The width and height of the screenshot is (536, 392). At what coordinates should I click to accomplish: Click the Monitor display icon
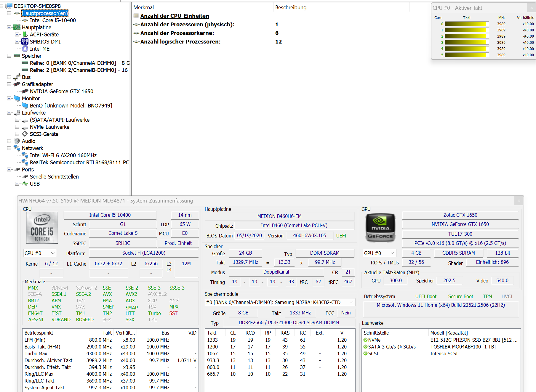click(17, 98)
